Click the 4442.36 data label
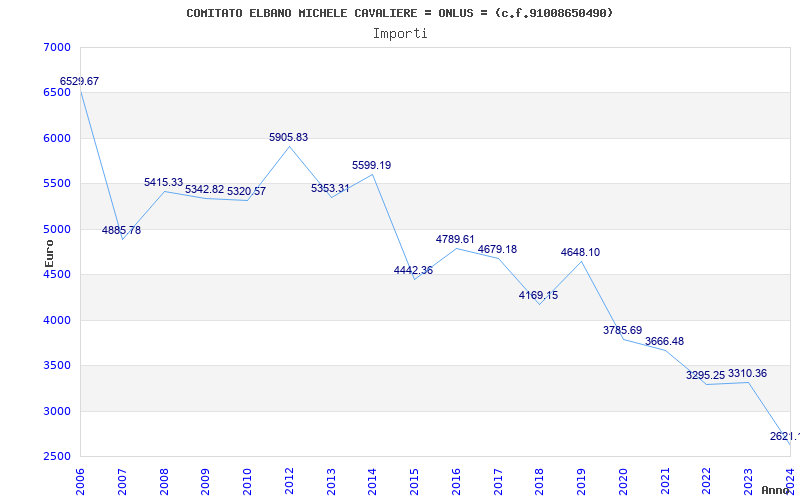The height and width of the screenshot is (500, 800). (414, 270)
